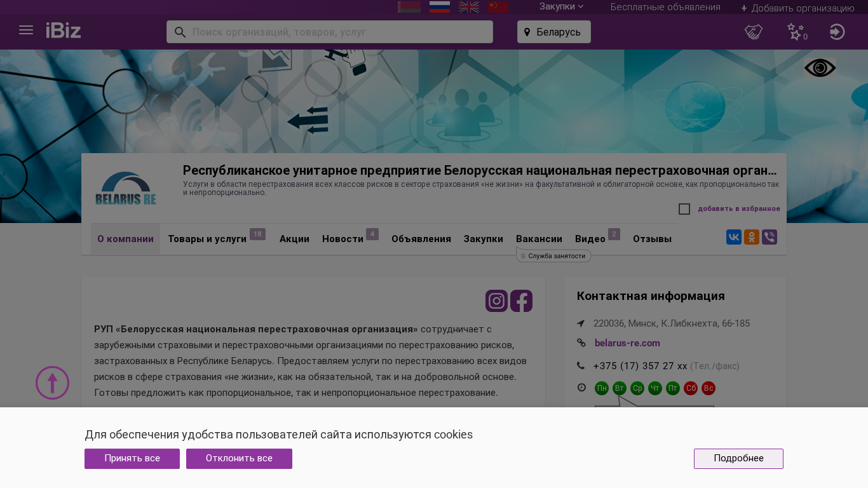The height and width of the screenshot is (488, 868).
Task: Click the Сб day-off circle
Action: (691, 388)
